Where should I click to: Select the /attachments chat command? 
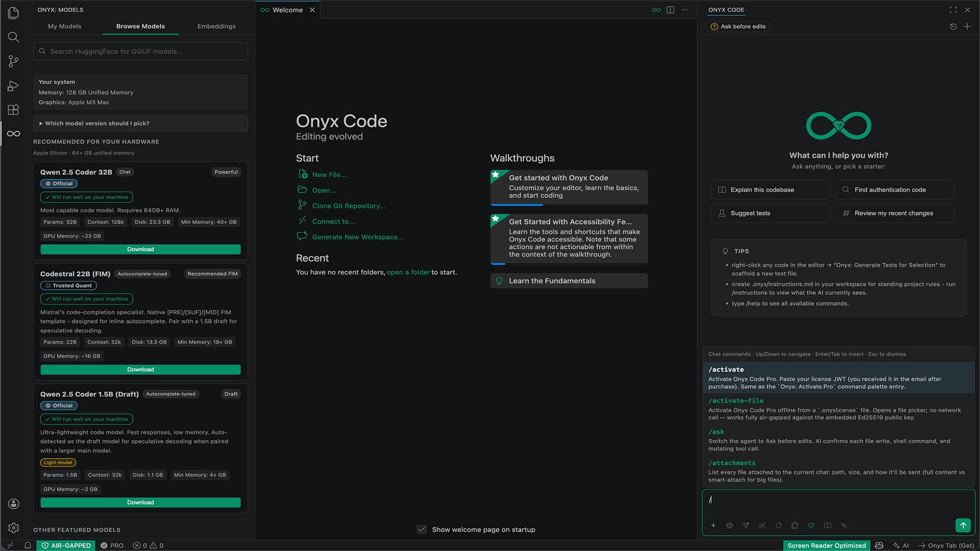pos(839,471)
